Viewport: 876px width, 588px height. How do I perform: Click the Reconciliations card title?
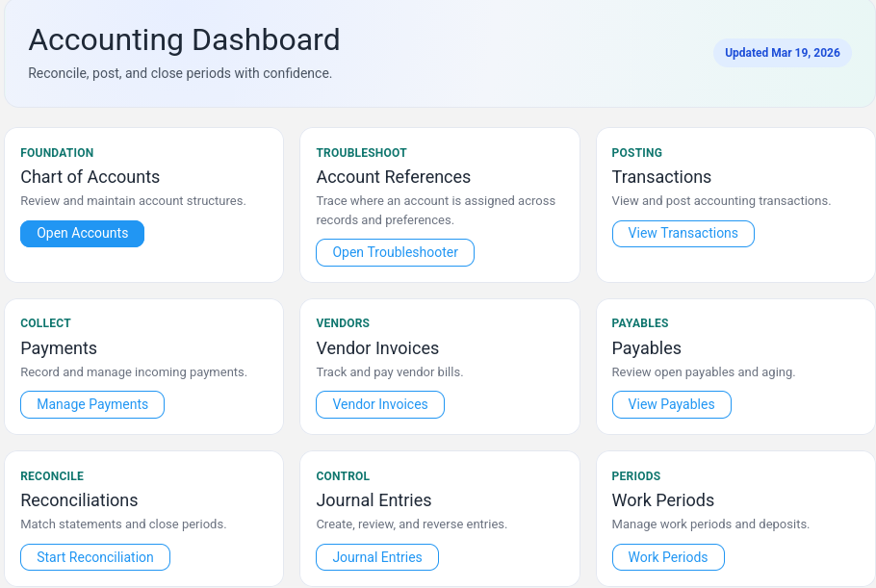point(79,500)
